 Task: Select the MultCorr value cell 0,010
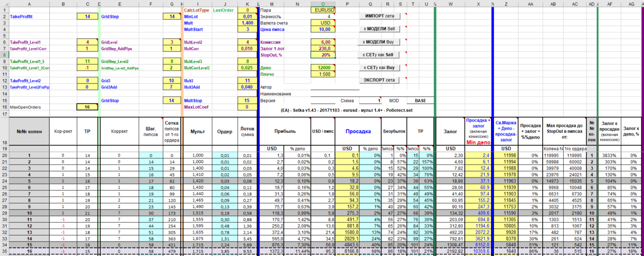[247, 49]
